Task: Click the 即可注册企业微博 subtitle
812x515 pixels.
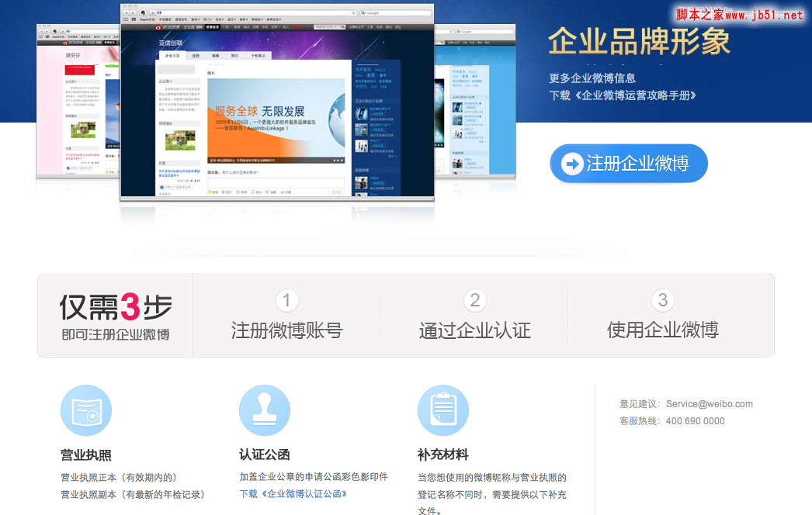Action: click(x=116, y=334)
